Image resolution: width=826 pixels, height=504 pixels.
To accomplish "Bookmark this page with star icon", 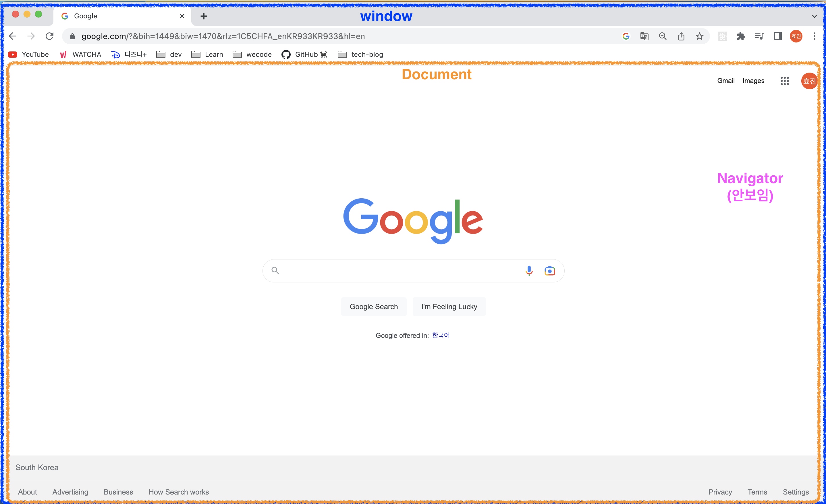I will 699,36.
